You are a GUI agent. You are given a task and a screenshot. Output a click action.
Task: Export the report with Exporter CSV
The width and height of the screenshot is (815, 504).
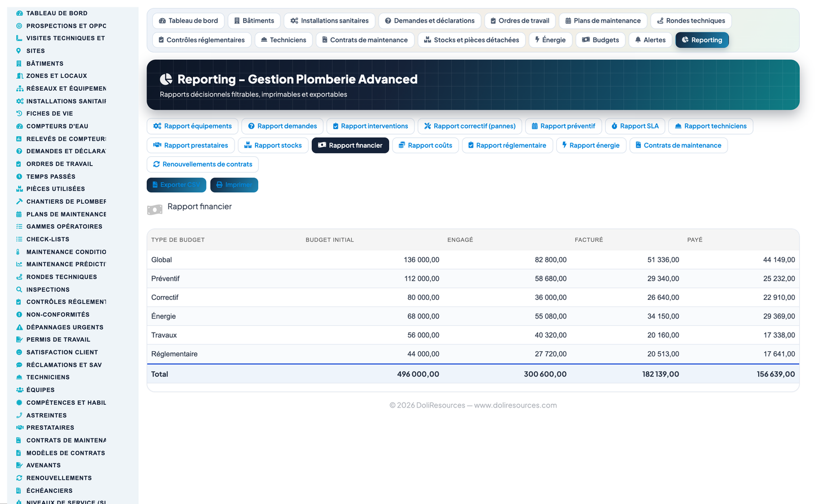coord(177,185)
